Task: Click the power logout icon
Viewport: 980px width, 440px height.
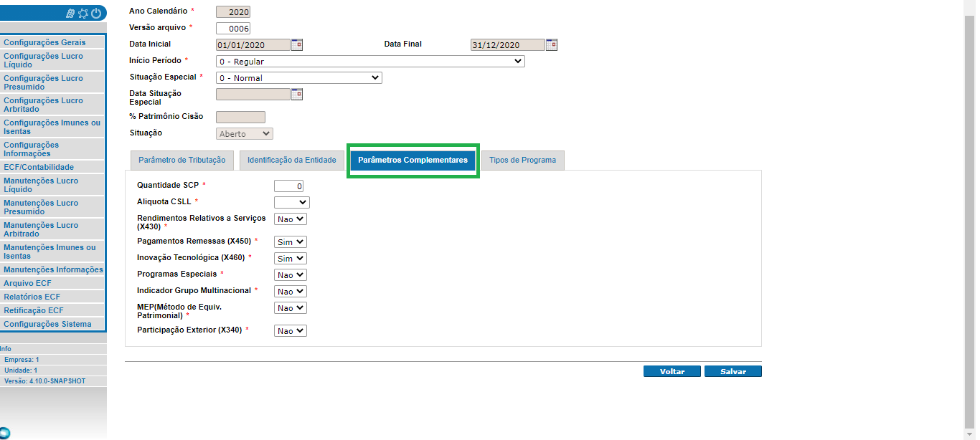Action: pyautogui.click(x=96, y=13)
